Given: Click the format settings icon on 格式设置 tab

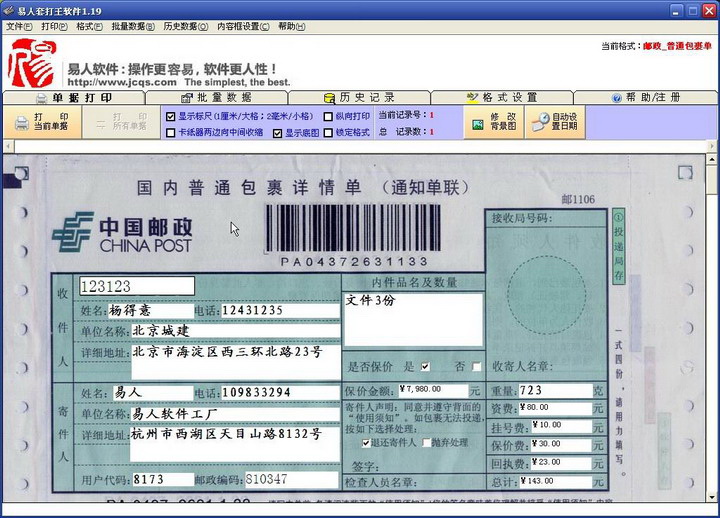Looking at the screenshot, I should pyautogui.click(x=472, y=97).
